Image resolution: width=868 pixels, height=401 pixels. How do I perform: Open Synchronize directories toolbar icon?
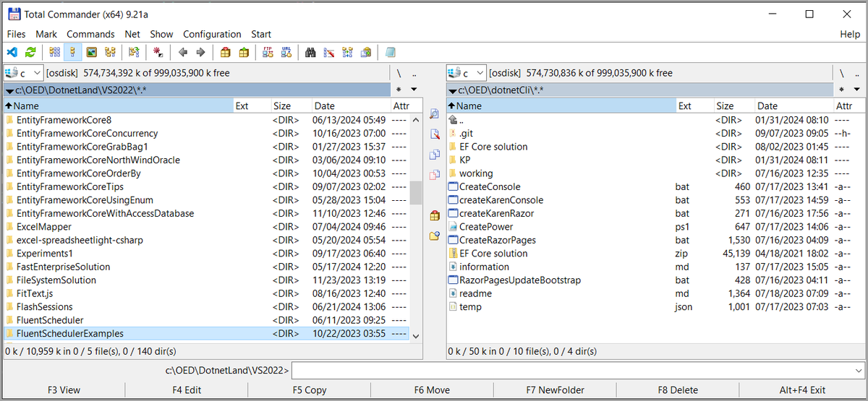[348, 52]
